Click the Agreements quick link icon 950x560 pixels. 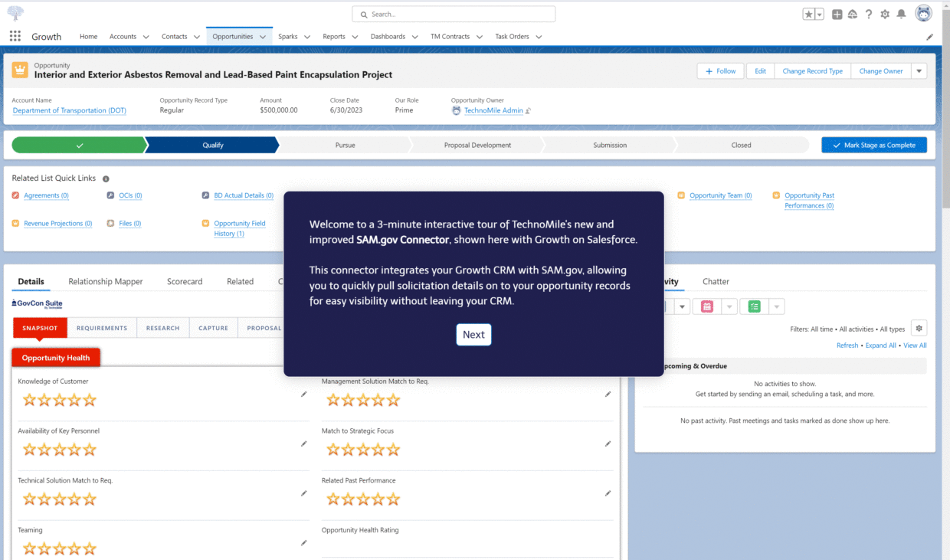[16, 195]
